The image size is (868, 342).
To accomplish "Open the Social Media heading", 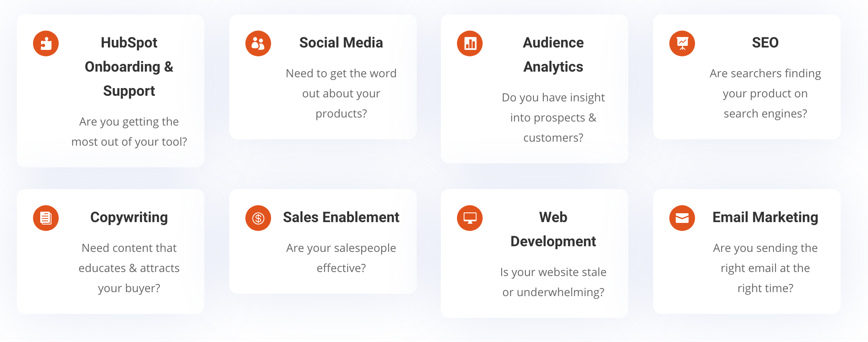I will pyautogui.click(x=341, y=43).
